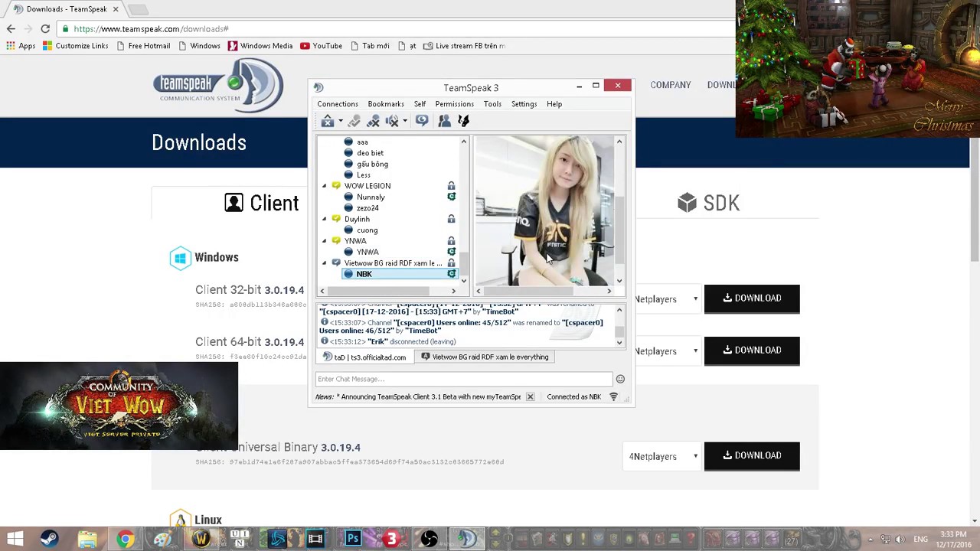The image size is (980, 551).
Task: Open the dropdown arrow next to connect icon
Action: pyautogui.click(x=340, y=121)
